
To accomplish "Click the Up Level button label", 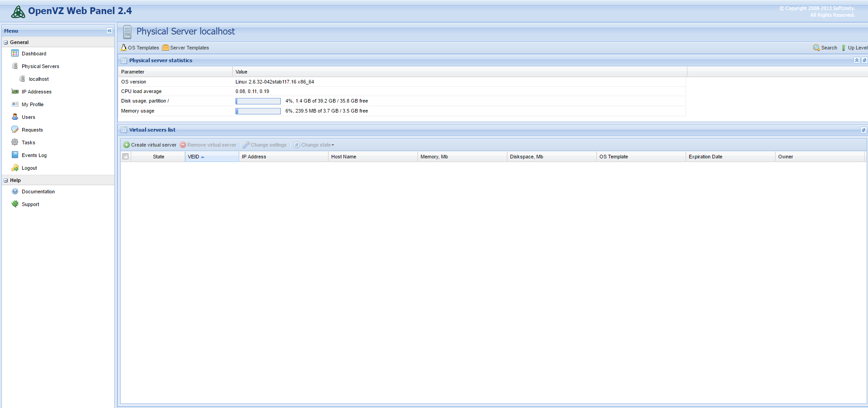I will click(x=858, y=48).
